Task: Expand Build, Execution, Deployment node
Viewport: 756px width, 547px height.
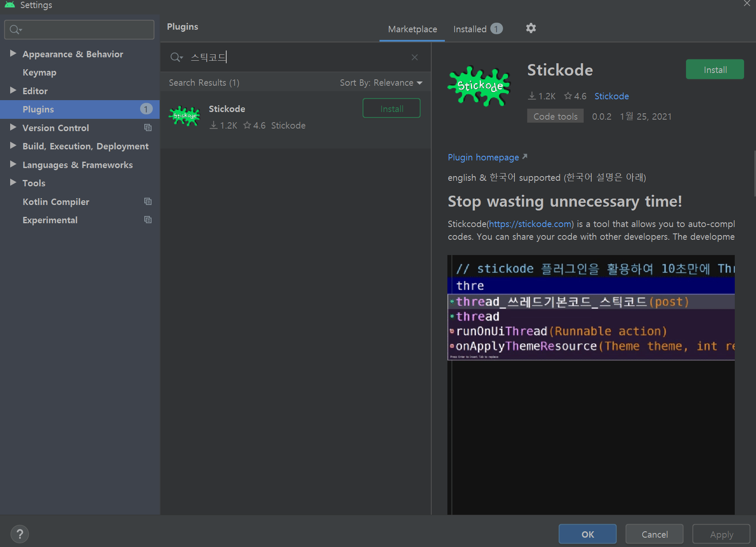Action: (13, 146)
